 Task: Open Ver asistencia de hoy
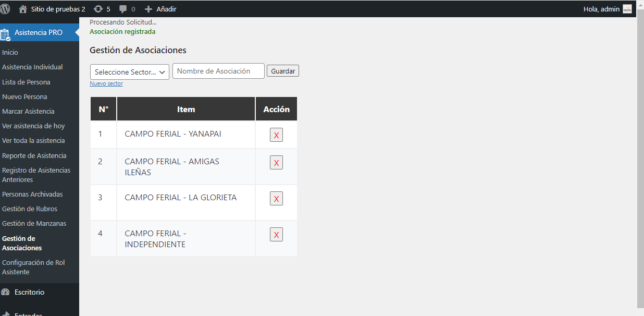point(32,126)
